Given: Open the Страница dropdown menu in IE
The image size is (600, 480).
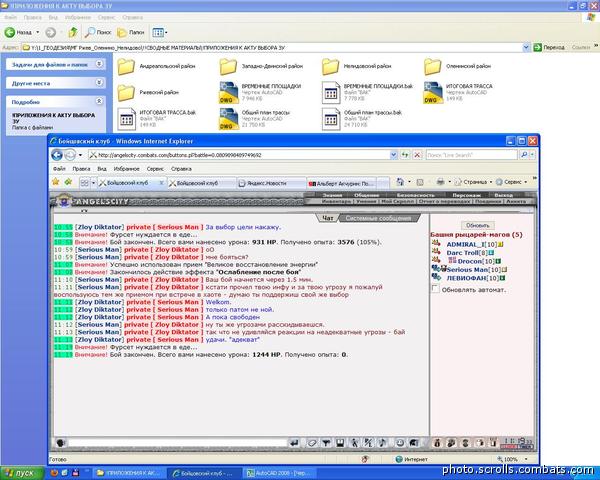Looking at the screenshot, I should tap(474, 182).
